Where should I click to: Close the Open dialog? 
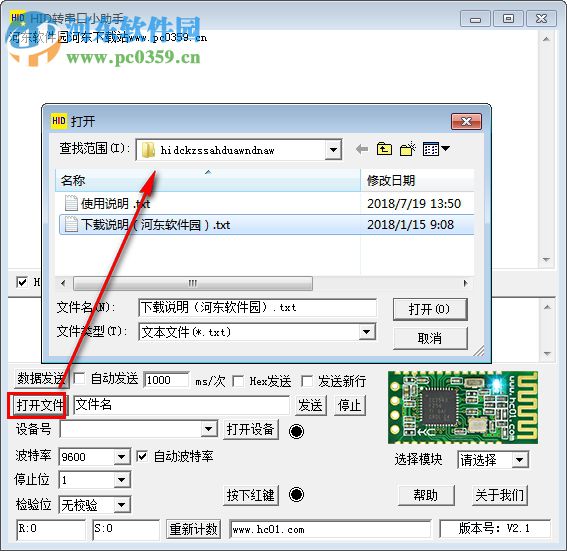pos(466,121)
